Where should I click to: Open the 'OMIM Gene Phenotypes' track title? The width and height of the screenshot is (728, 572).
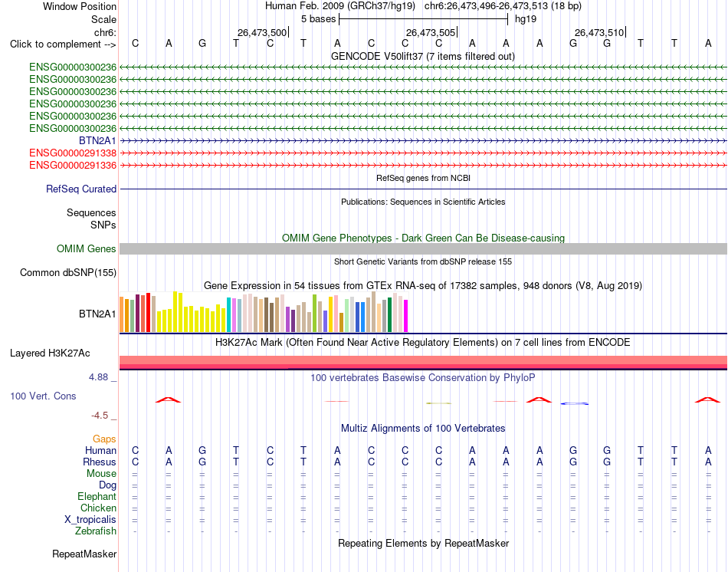(x=423, y=238)
